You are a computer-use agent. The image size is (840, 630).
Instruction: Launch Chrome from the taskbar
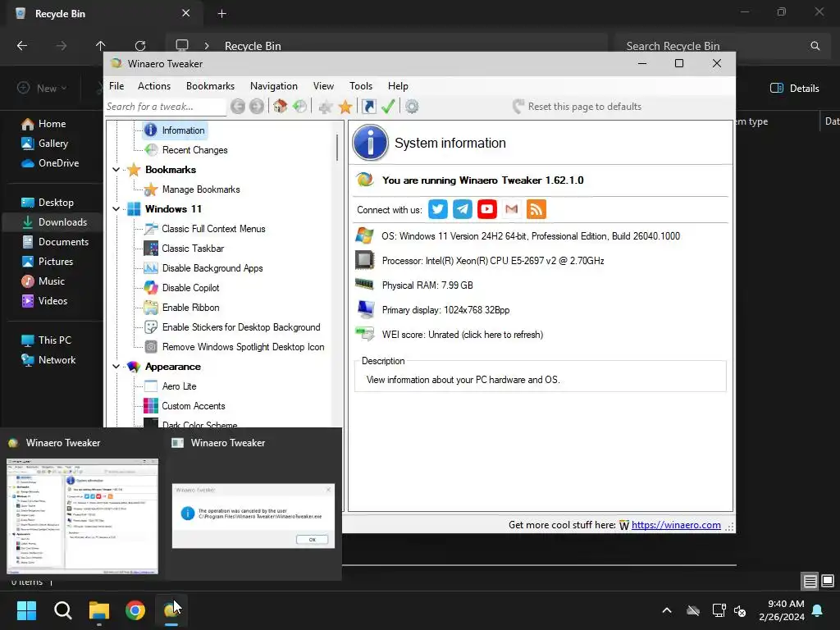(135, 610)
